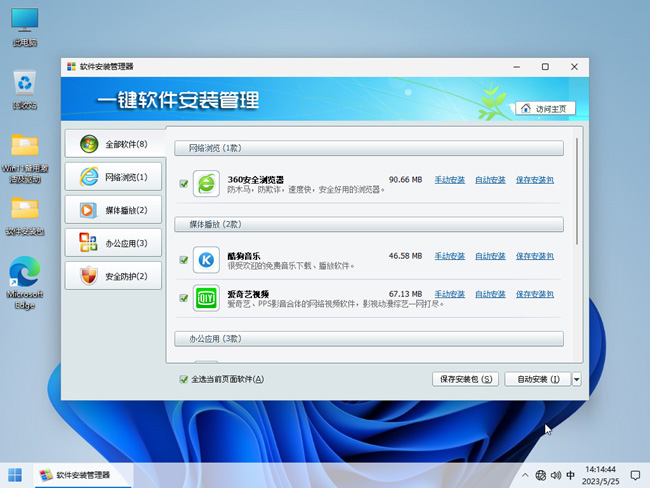
Task: Click the 软件安装管理器 taskbar button
Action: pos(83,475)
